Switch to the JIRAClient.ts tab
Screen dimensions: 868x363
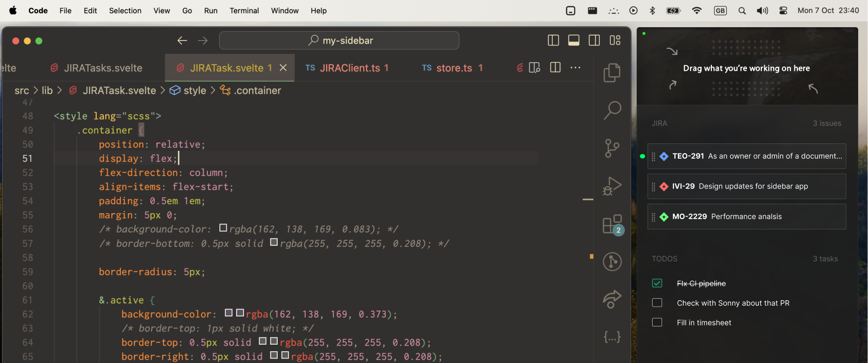pyautogui.click(x=347, y=68)
